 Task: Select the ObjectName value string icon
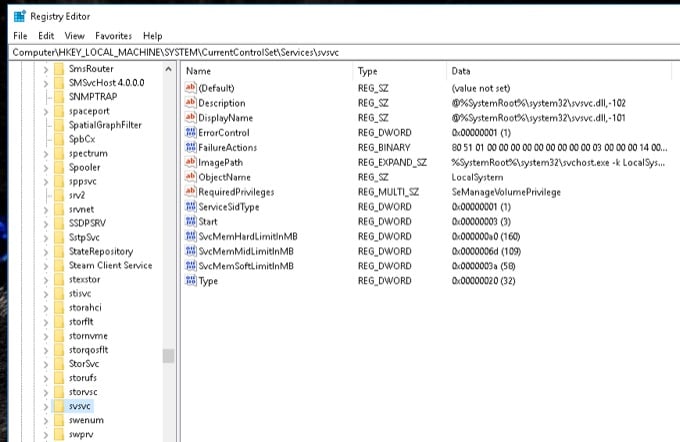[x=190, y=177]
